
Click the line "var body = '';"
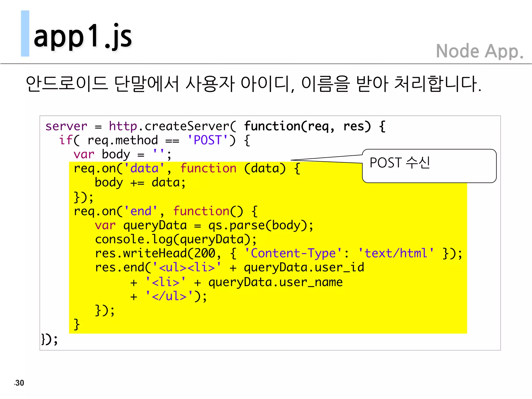tap(122, 154)
